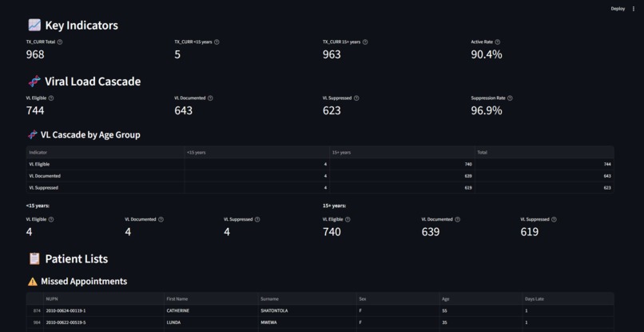
Task: Click the 740 cell in 15+ years column
Action: (x=402, y=164)
